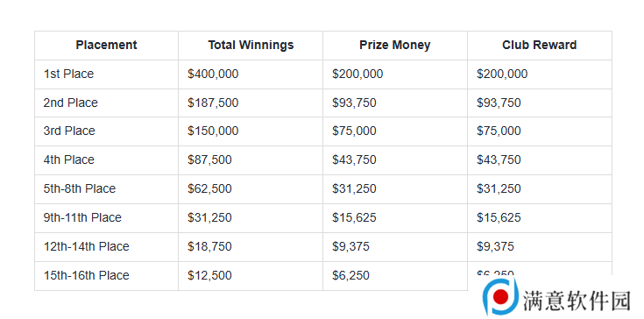Select the 9th-11th Place row label

pos(82,217)
